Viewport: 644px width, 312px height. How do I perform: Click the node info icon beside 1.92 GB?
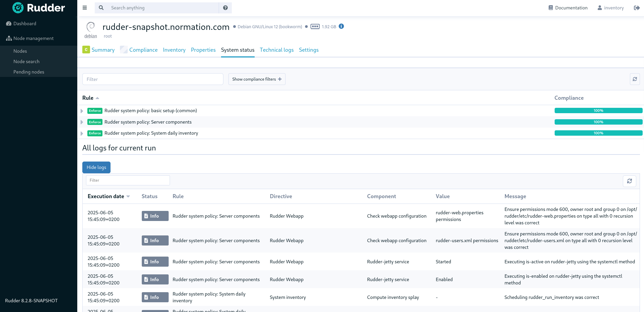pyautogui.click(x=341, y=26)
